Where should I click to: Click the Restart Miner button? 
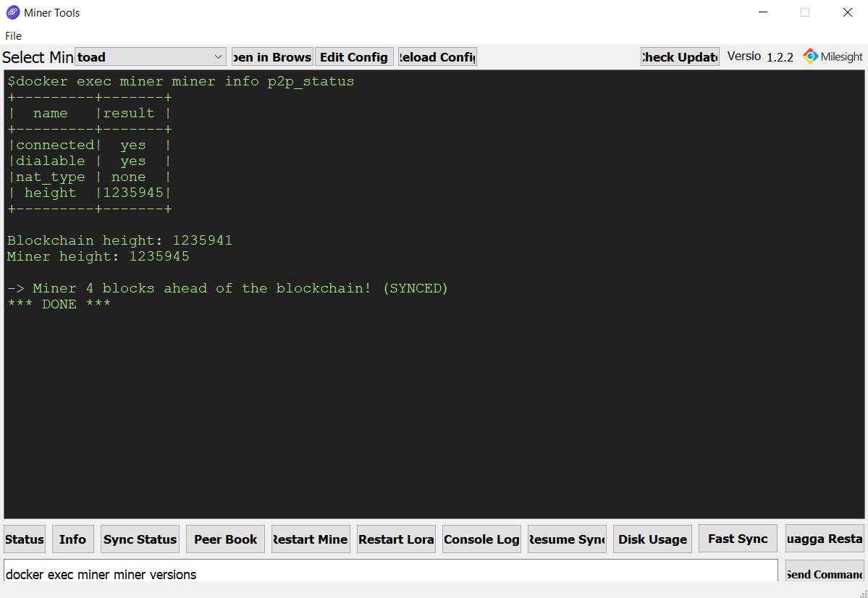click(x=311, y=539)
